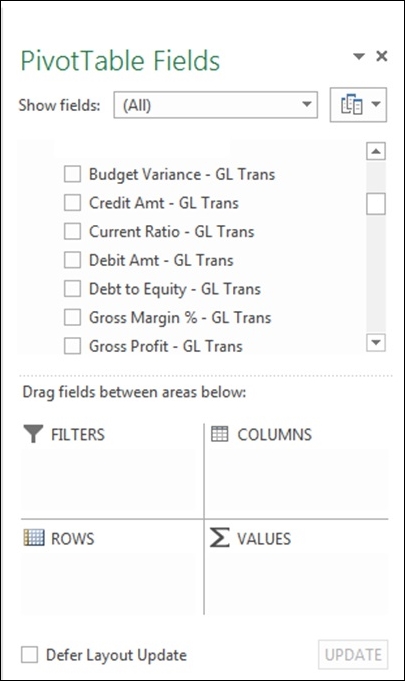Check Credit Amt - GL Trans field
The image size is (405, 681).
click(x=72, y=203)
